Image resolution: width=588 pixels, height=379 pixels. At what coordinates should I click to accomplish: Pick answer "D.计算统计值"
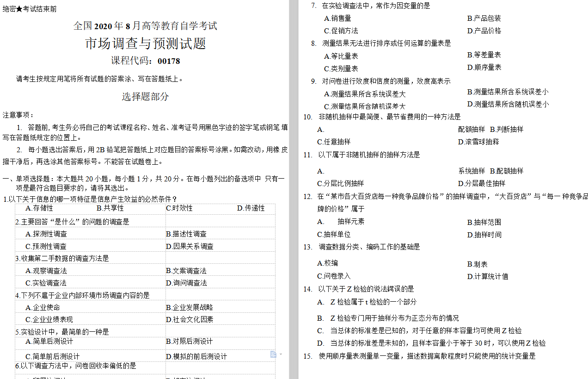point(488,277)
